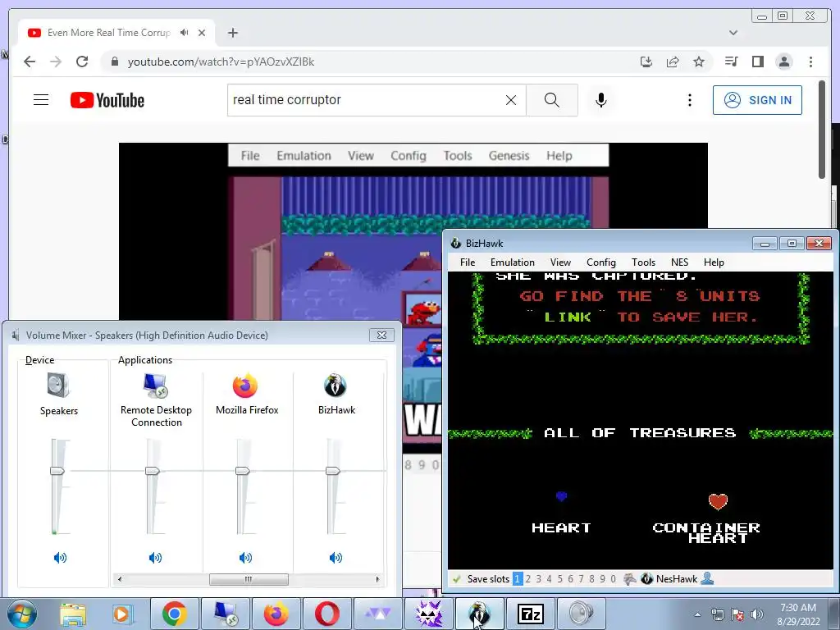The image size is (840, 630).
Task: Select save slot 5 in BizHawk
Action: point(559,579)
